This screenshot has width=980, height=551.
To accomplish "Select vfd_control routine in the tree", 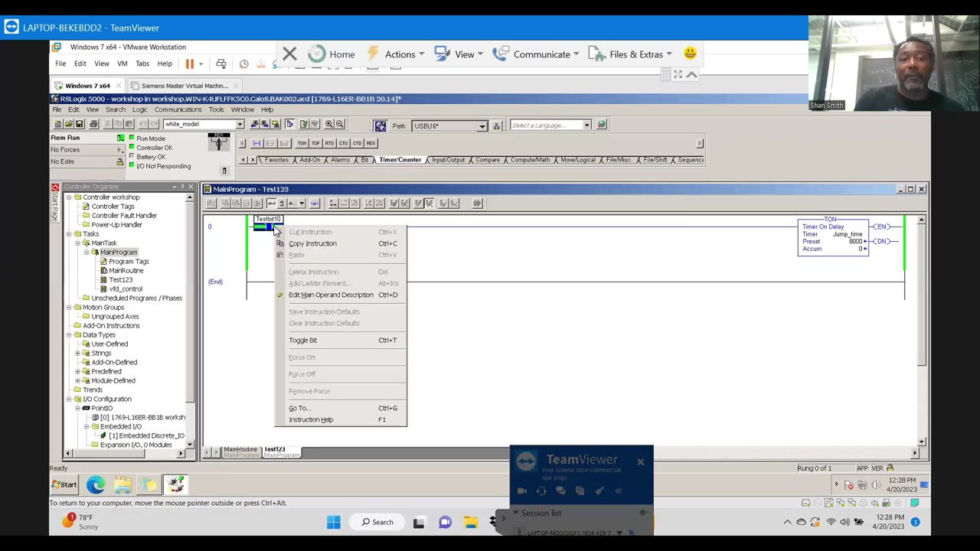I will [x=126, y=289].
